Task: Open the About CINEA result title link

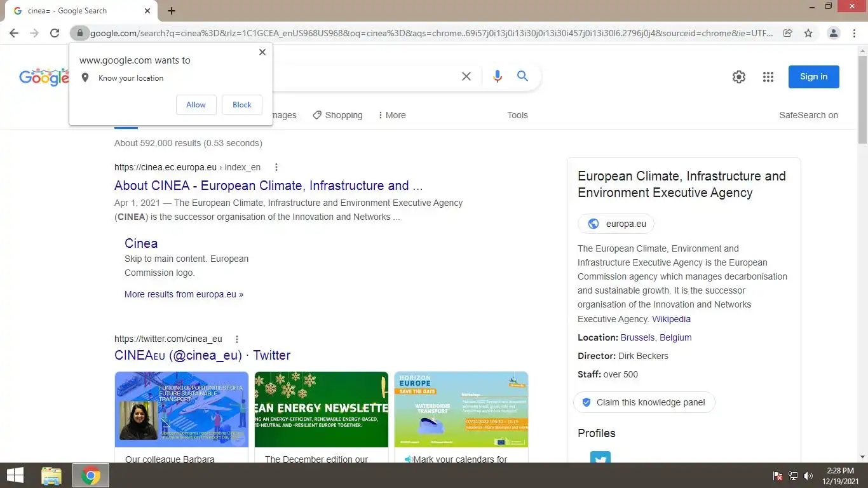Action: 268,186
